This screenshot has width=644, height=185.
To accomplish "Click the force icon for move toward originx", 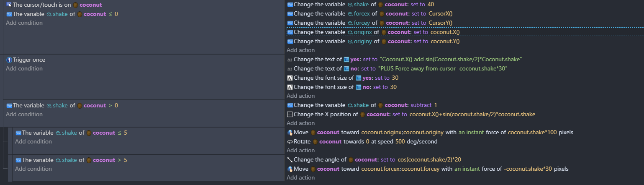I will coord(290,133).
